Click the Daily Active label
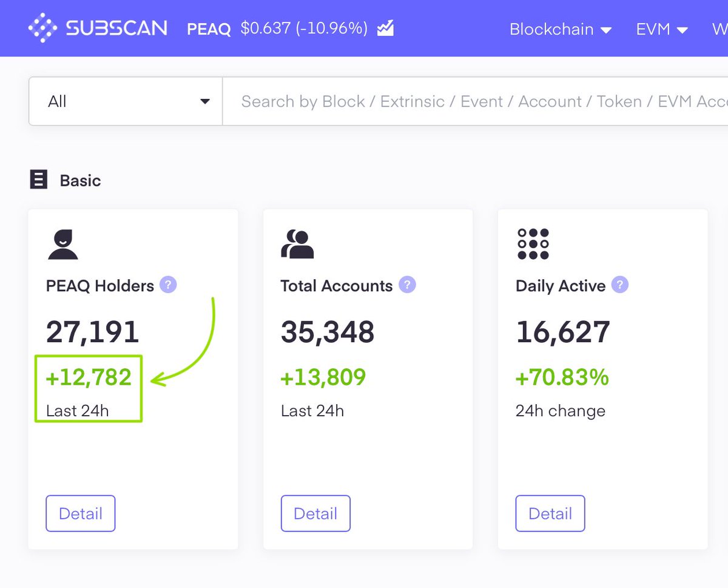Viewport: 728px width, 588px height. (561, 286)
